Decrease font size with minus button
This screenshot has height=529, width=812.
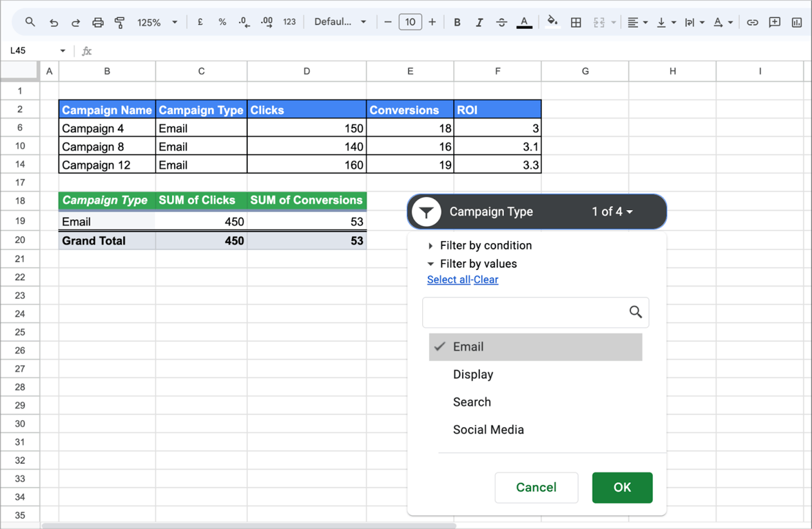(388, 22)
